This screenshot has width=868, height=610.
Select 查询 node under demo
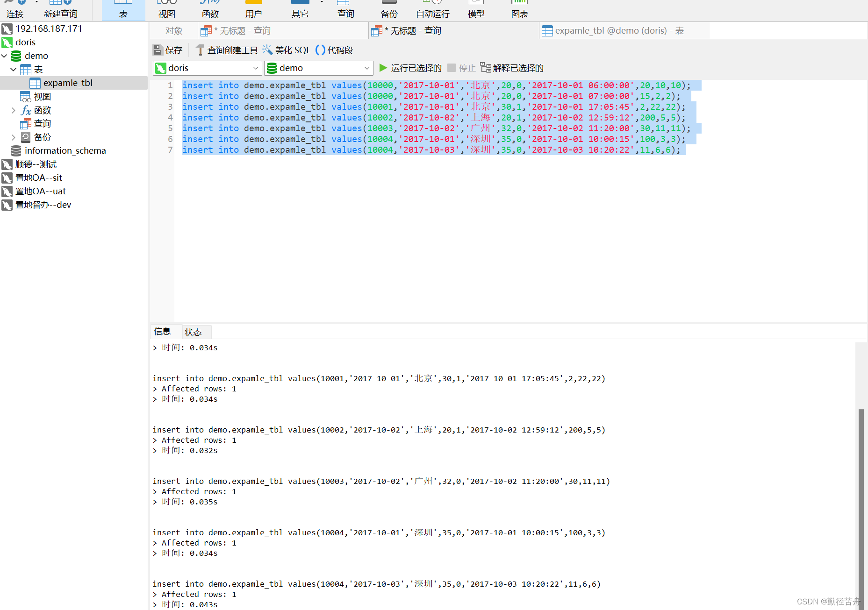tap(42, 123)
